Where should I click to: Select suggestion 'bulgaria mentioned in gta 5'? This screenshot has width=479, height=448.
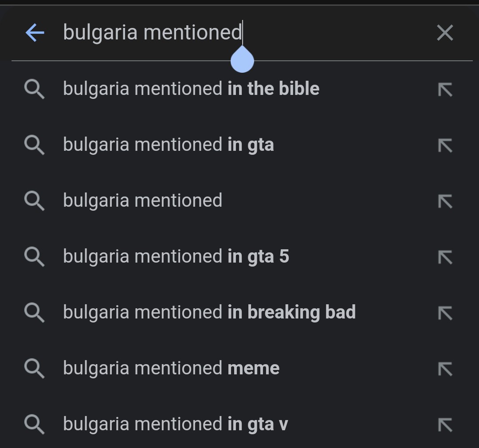click(176, 256)
